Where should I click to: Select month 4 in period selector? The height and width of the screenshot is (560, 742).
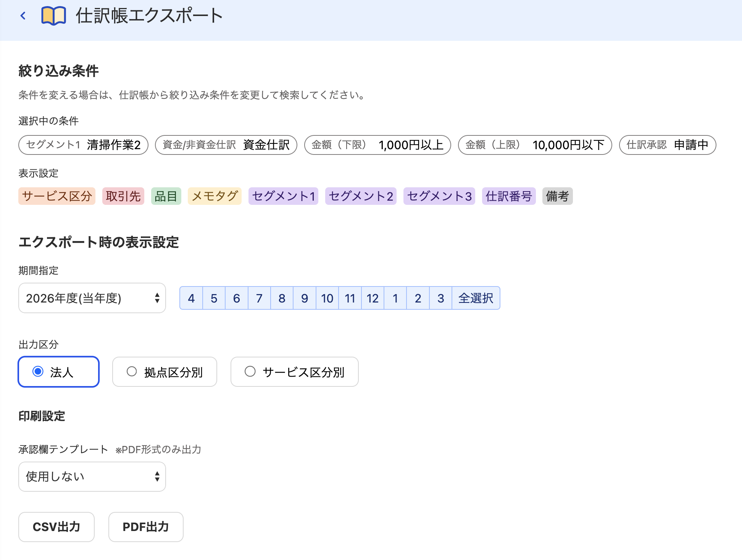[x=191, y=298]
